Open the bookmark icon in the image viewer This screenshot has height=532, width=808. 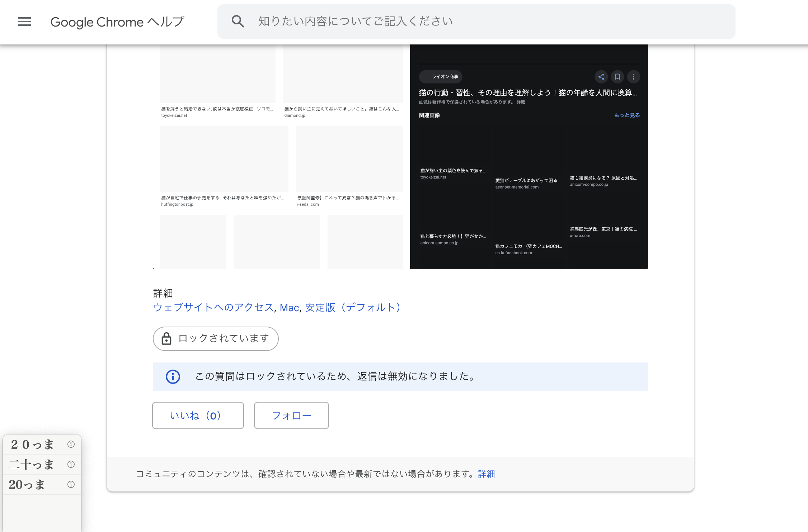(x=617, y=77)
